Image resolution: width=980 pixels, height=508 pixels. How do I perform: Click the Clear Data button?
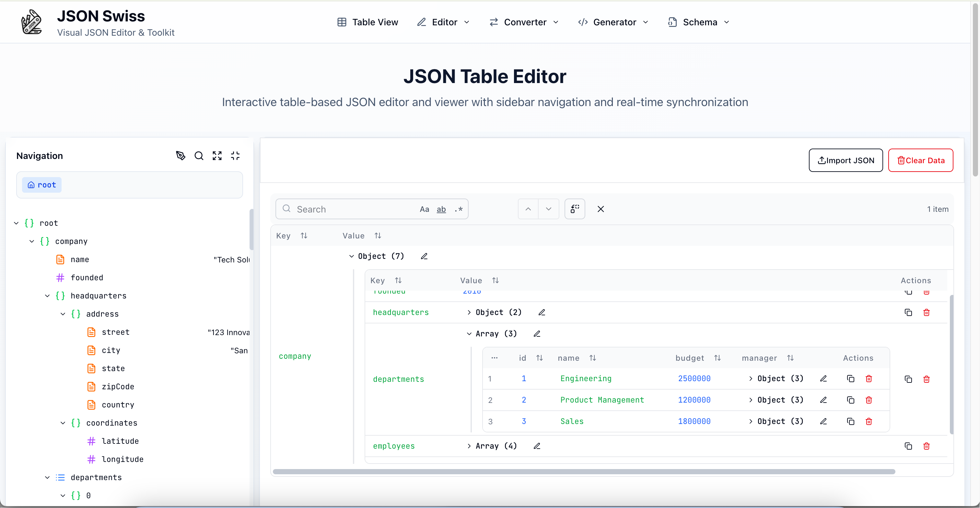[x=920, y=160]
